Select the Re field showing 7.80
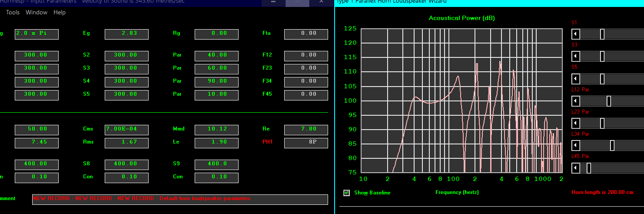The image size is (644, 214). (x=306, y=130)
